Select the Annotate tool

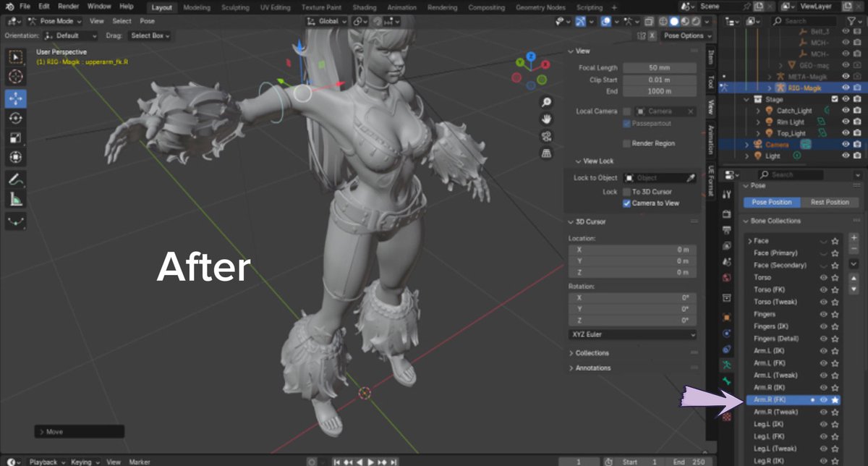(x=16, y=179)
